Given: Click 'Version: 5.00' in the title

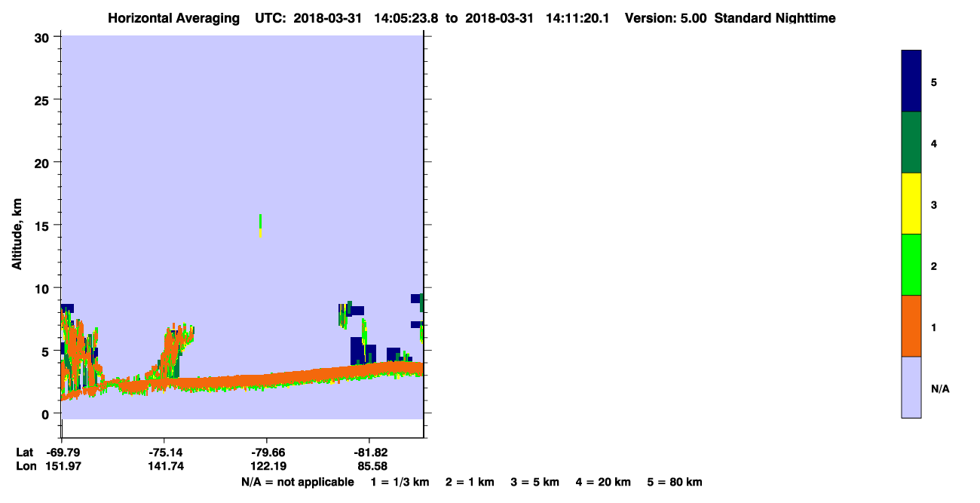Looking at the screenshot, I should pyautogui.click(x=665, y=18).
